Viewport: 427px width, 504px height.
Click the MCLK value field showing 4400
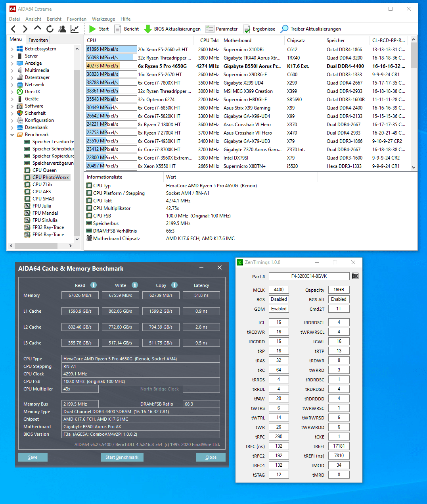pos(279,290)
